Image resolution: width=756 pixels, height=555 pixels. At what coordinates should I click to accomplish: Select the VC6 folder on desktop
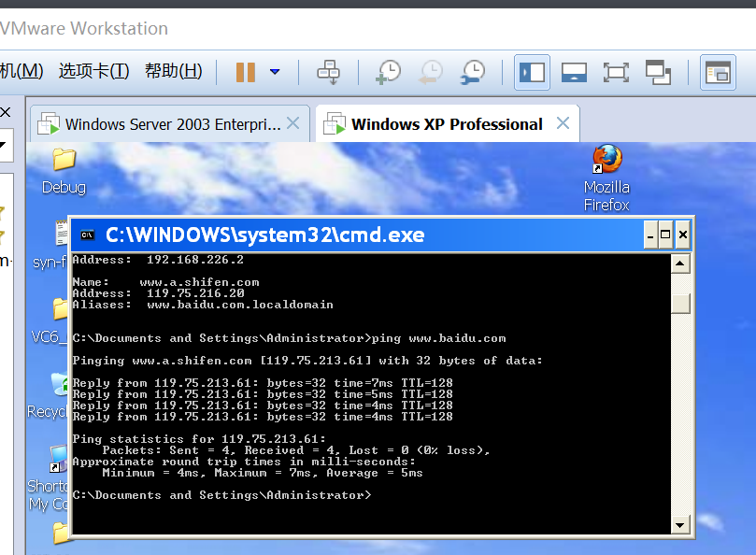pos(50,320)
